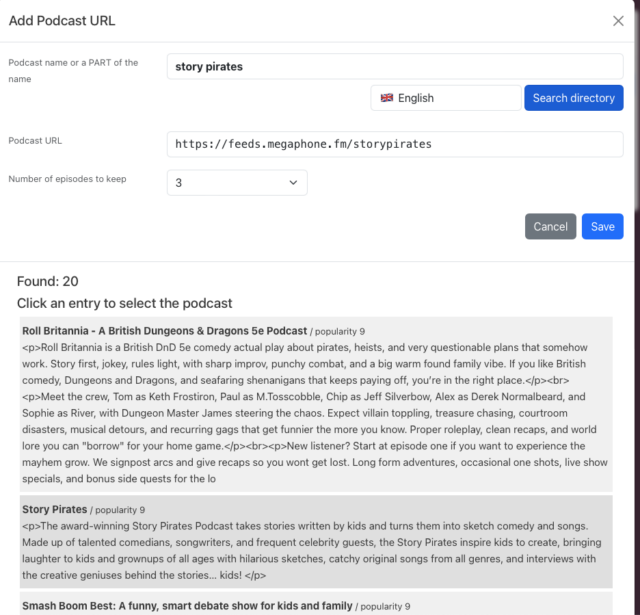Viewport: 640px width, 615px height.
Task: Click the UK flag language icon
Action: [x=387, y=98]
